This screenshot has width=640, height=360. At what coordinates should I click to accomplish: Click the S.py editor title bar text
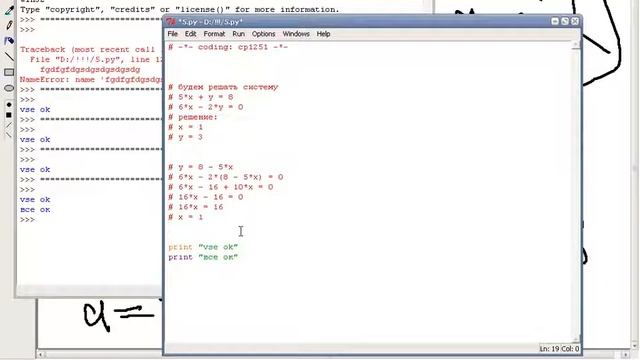[x=210, y=22]
